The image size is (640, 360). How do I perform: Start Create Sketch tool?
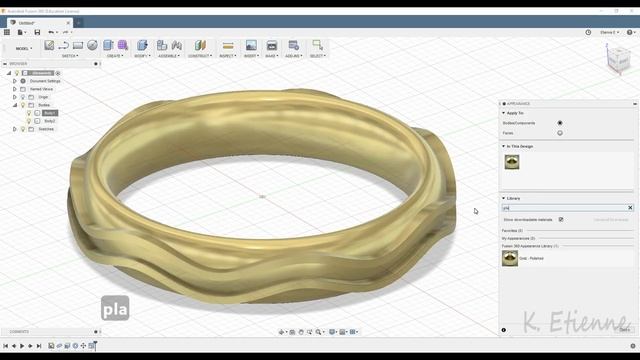[x=49, y=45]
